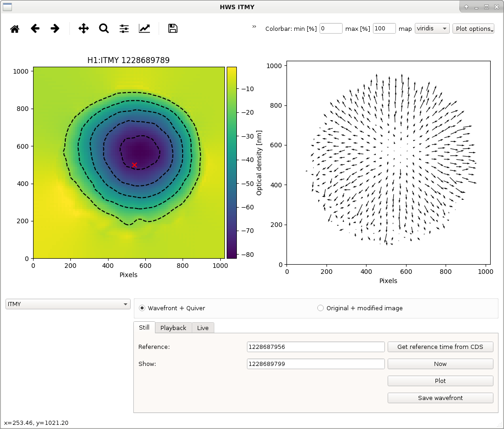The image size is (504, 429).
Task: Switch to the Playback tab
Action: (173, 328)
